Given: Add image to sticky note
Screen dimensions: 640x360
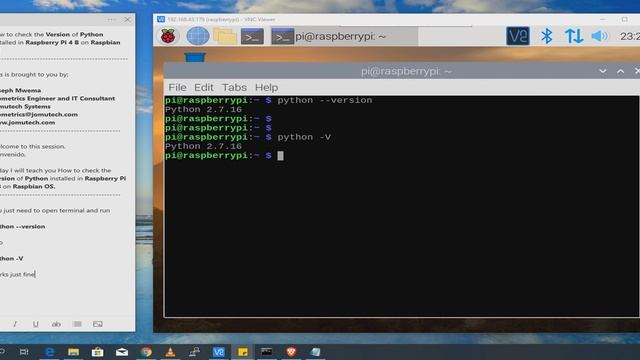Looking at the screenshot, I should click(x=98, y=324).
